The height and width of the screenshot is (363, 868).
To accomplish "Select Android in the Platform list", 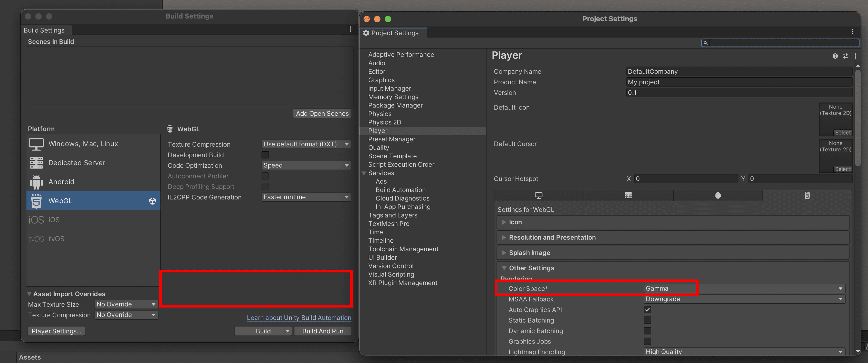I will [93, 182].
